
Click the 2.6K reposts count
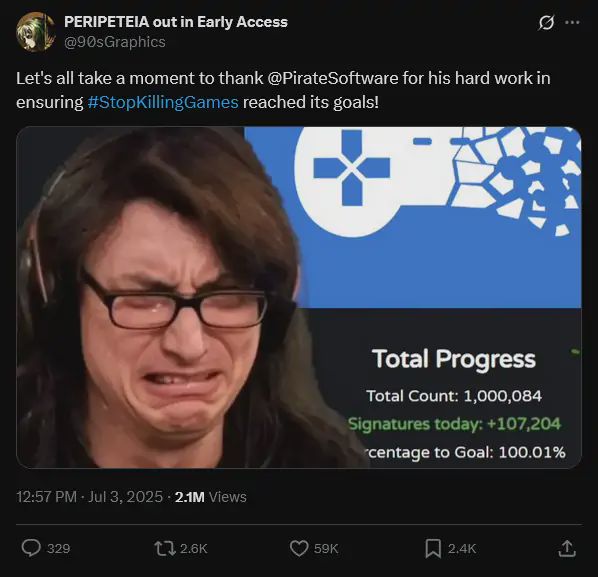pos(193,548)
